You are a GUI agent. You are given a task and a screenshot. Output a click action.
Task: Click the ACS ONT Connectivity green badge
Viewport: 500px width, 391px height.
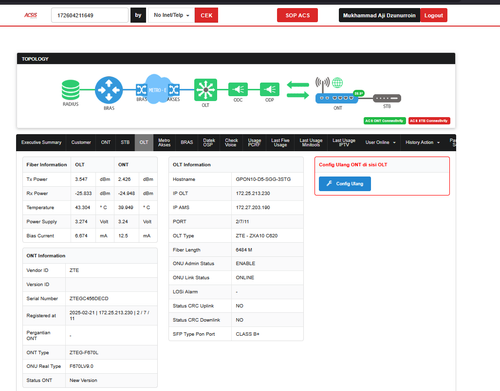click(x=384, y=121)
